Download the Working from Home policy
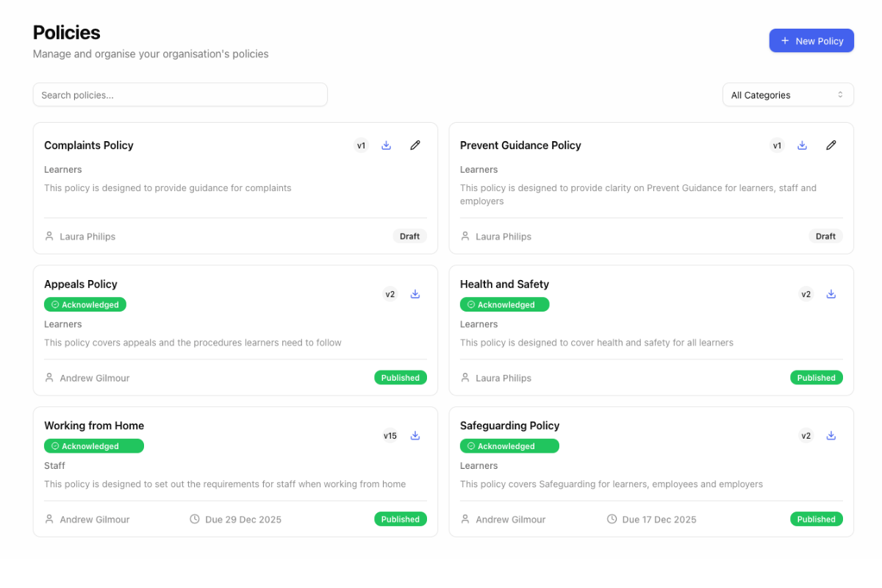Screen dimensions: 882x588 point(415,435)
